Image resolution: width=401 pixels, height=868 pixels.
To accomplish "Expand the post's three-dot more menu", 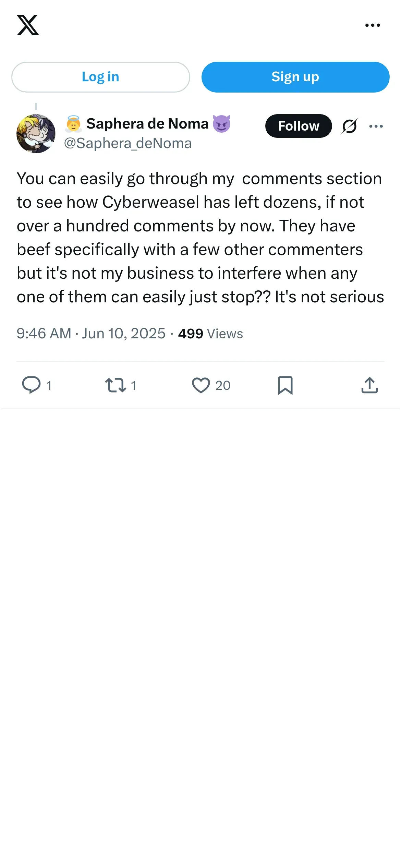I will (376, 126).
